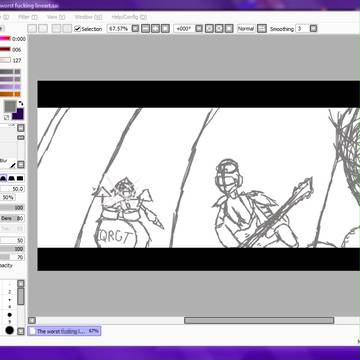Click the rotate counterclockwise icon
360x360 pixels.
[x=209, y=29]
